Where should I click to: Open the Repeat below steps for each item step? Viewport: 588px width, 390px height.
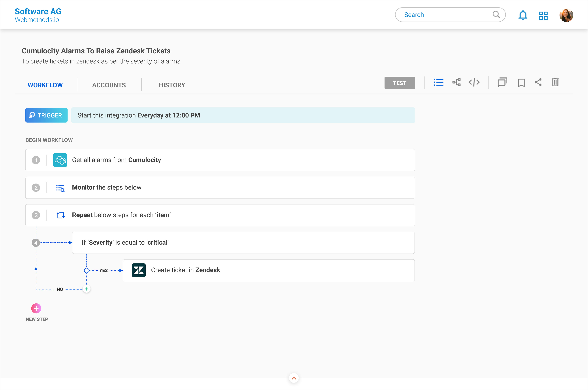point(220,215)
